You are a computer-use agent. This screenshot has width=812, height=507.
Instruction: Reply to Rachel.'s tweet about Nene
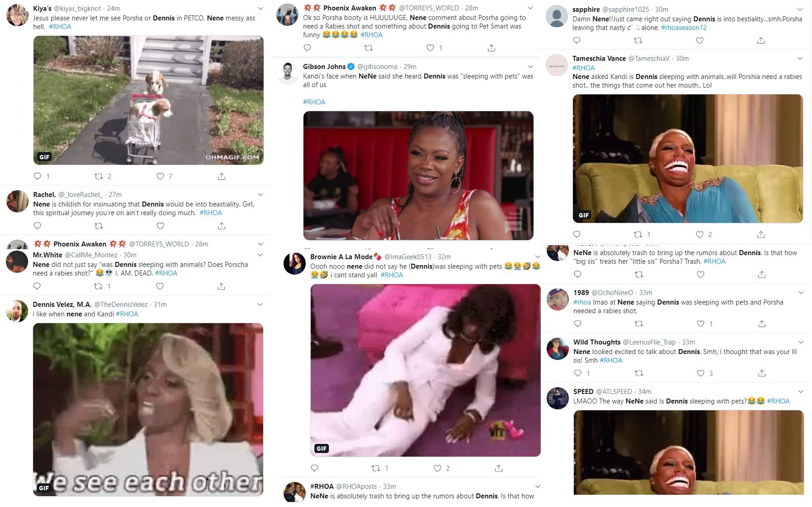[x=38, y=226]
